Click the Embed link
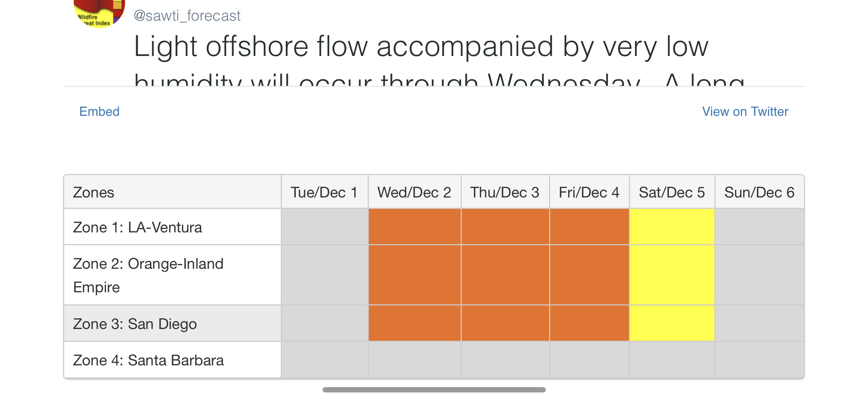The width and height of the screenshot is (868, 401). pyautogui.click(x=99, y=112)
